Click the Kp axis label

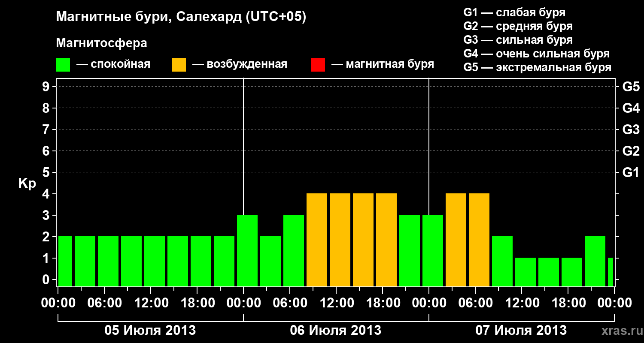coord(27,184)
